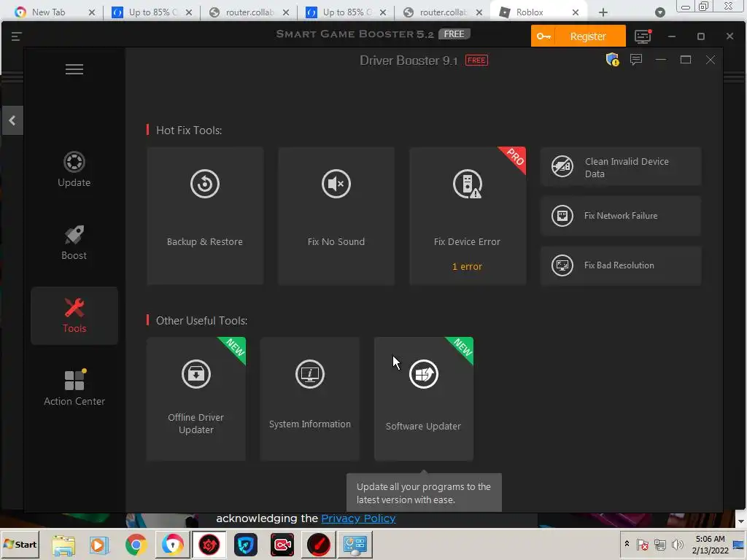
Task: Open browser profile dropdown arrow
Action: point(659,12)
